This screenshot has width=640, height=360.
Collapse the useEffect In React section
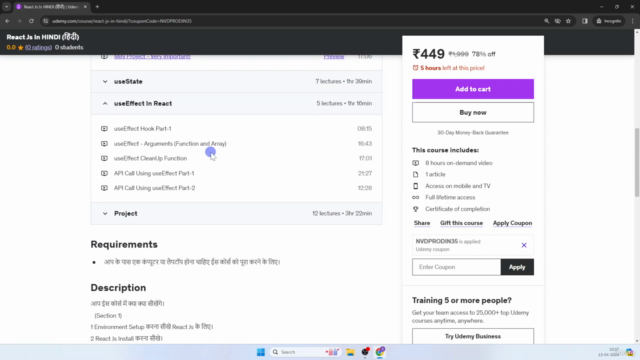(236, 103)
